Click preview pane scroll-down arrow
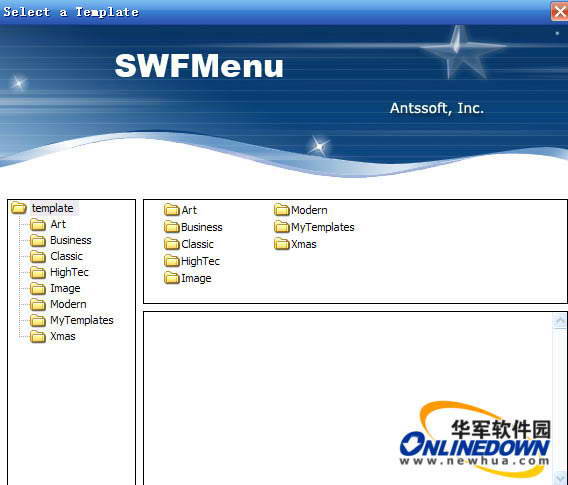Image resolution: width=568 pixels, height=485 pixels. [x=560, y=478]
